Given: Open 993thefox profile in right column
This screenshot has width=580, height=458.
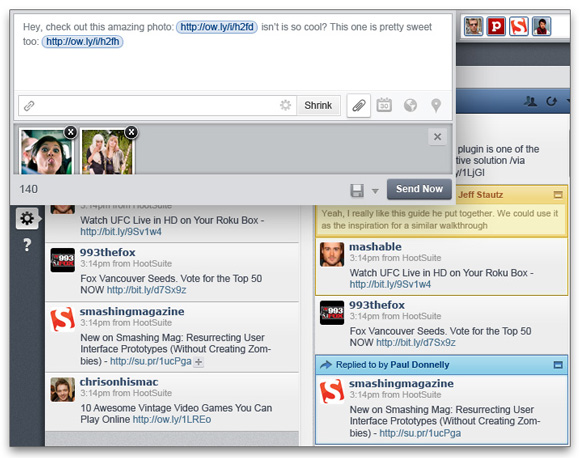Looking at the screenshot, I should 377,305.
